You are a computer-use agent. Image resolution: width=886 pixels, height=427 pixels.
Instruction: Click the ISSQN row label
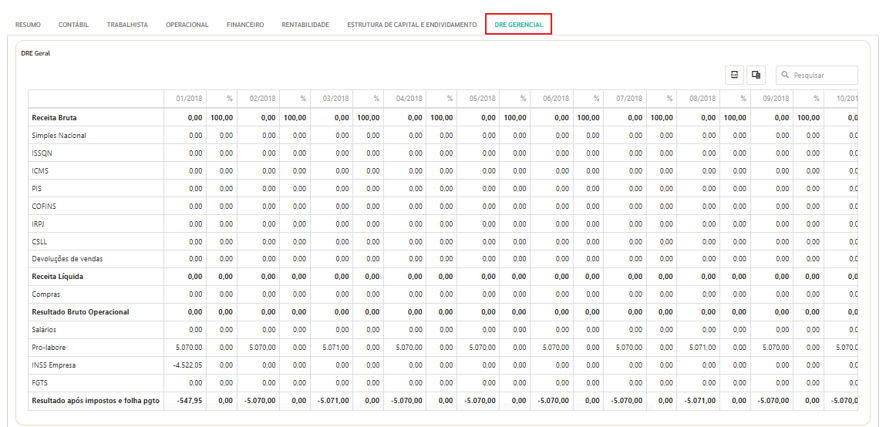(x=42, y=152)
